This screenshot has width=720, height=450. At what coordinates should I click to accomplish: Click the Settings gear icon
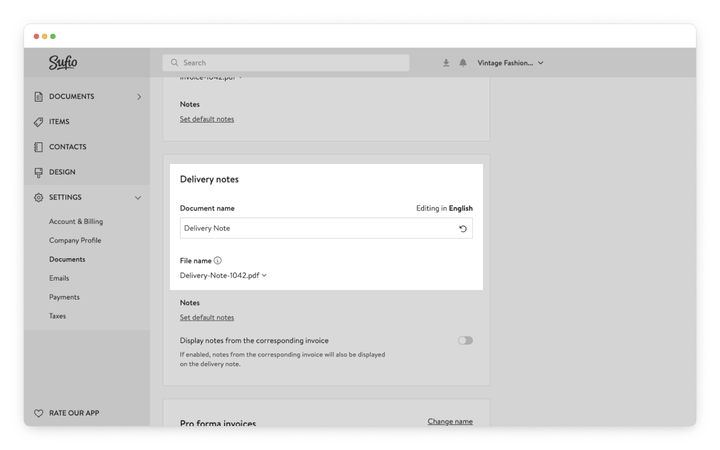click(39, 197)
